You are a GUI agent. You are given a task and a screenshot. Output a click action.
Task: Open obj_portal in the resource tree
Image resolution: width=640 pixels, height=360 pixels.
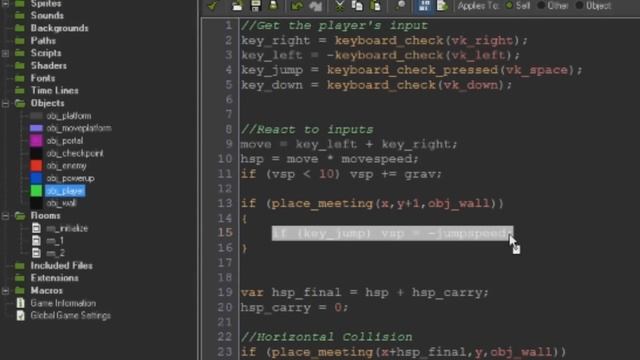64,141
